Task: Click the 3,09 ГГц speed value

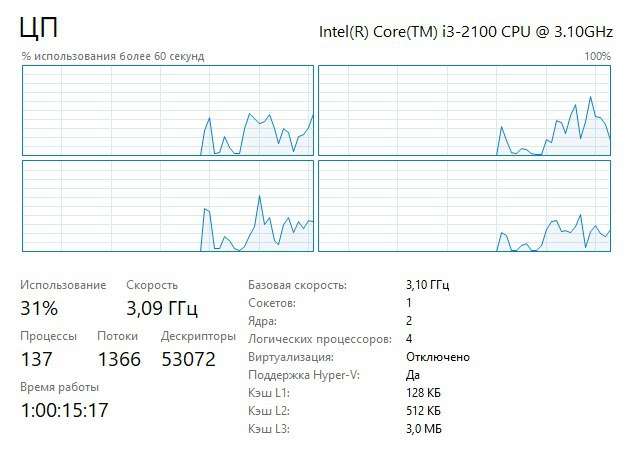Action: (x=162, y=308)
